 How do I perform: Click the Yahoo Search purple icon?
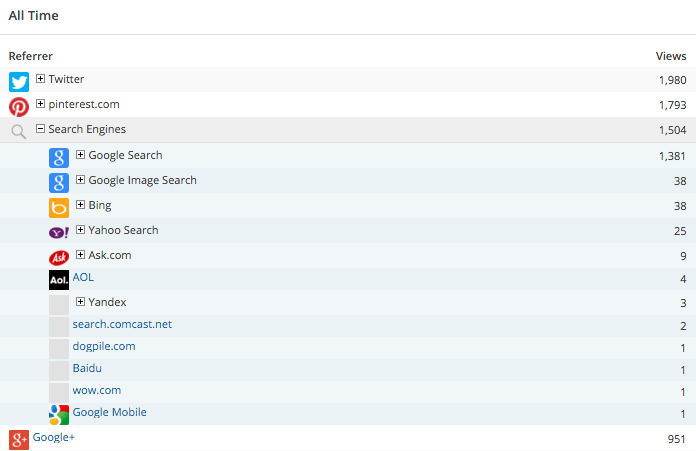click(59, 232)
